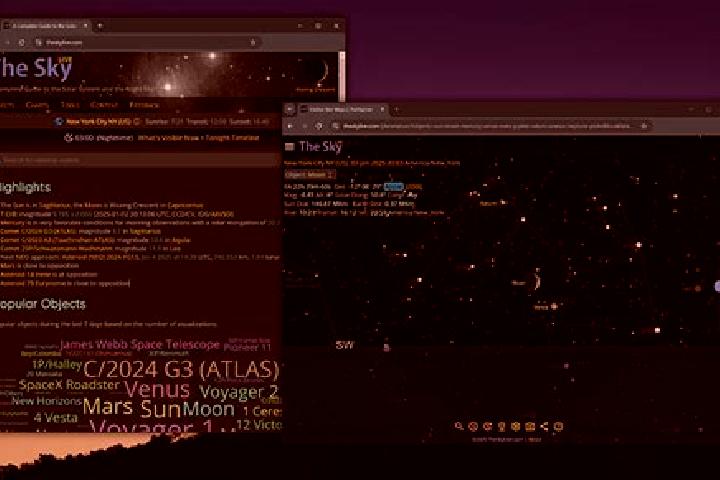Open C/2024 G3 (ATLAS) in popular objects
The height and width of the screenshot is (480, 720).
tap(181, 369)
